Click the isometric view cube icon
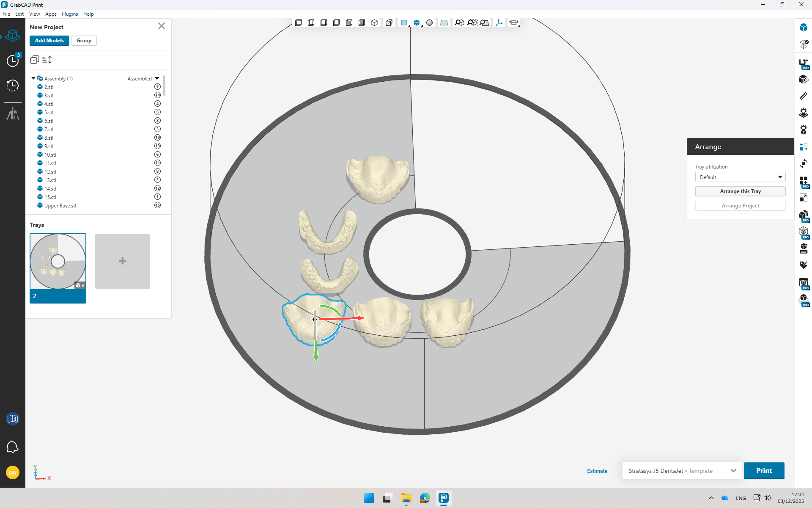This screenshot has height=508, width=812. coord(374,23)
